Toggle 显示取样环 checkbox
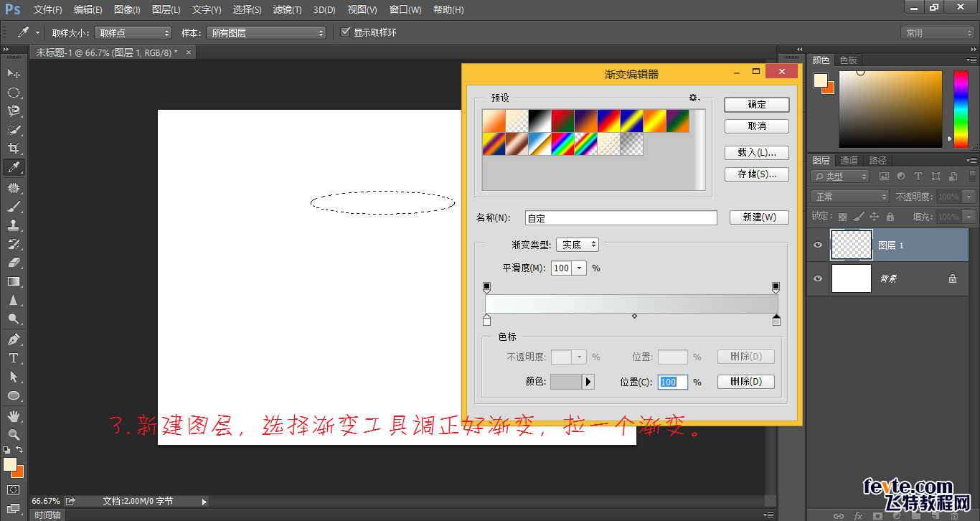980x521 pixels. click(x=346, y=32)
